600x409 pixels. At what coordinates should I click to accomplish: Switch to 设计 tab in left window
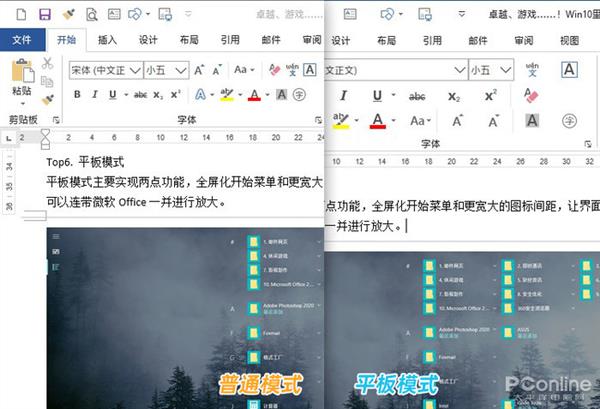[x=148, y=40]
